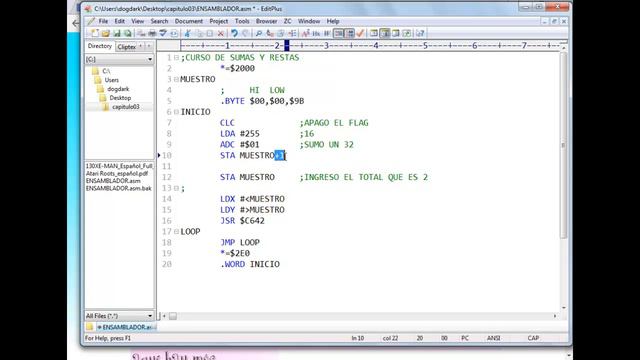Toggle the Output window toolbar button
This screenshot has height=360, width=640.
(396, 33)
